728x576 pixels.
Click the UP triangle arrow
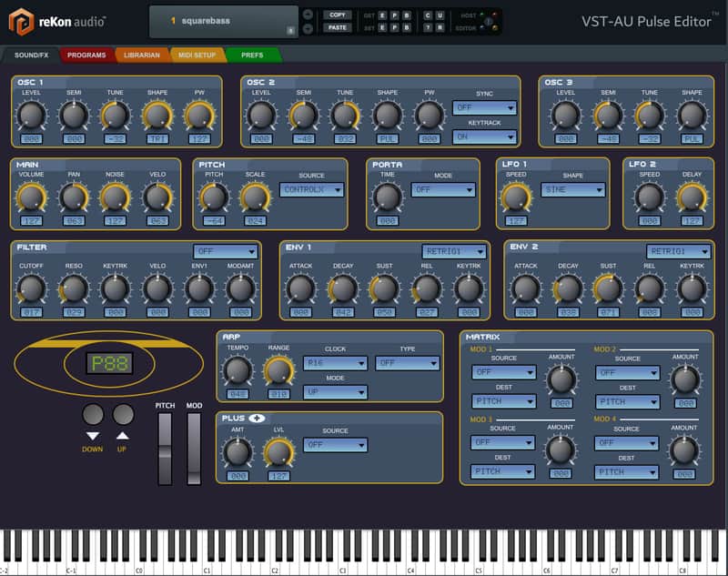(x=122, y=435)
